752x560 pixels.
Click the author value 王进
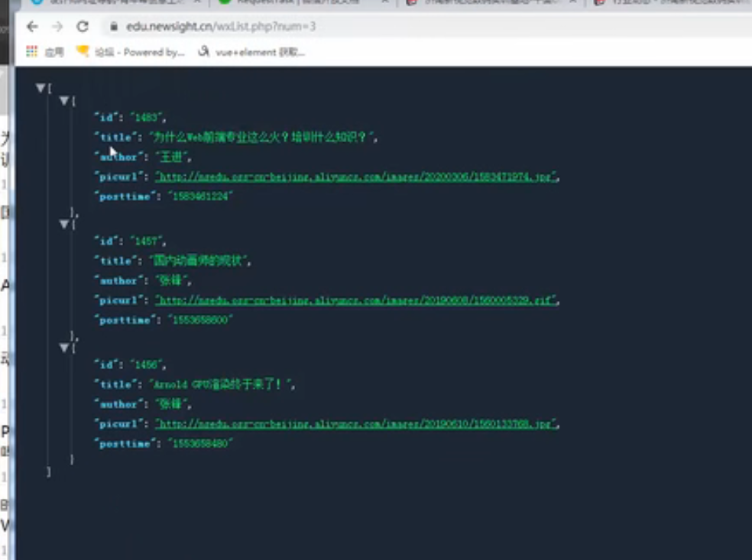171,157
